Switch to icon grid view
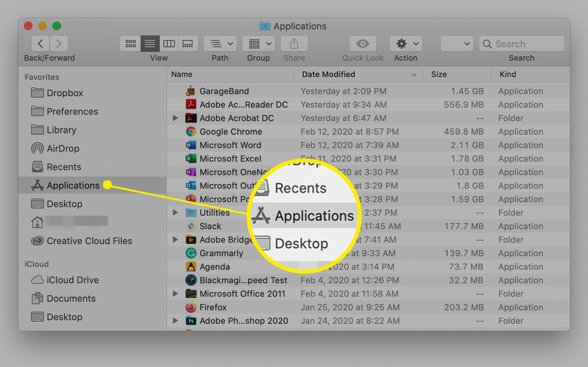 point(130,44)
